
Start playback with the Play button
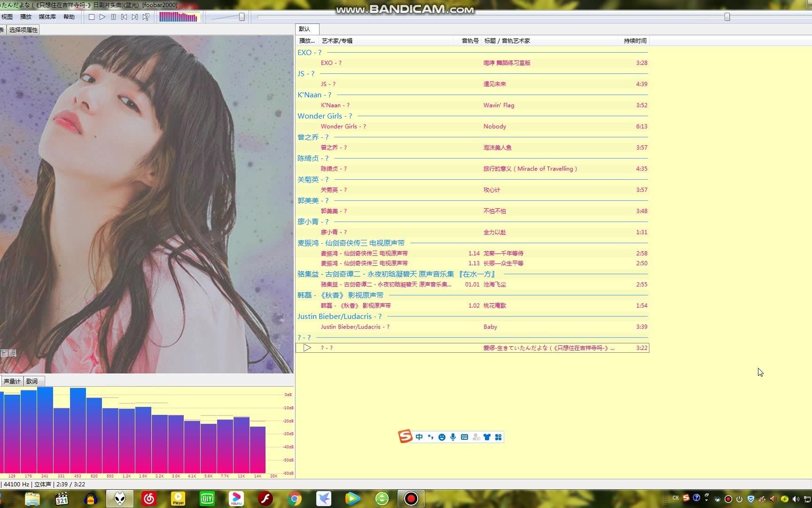tap(102, 17)
